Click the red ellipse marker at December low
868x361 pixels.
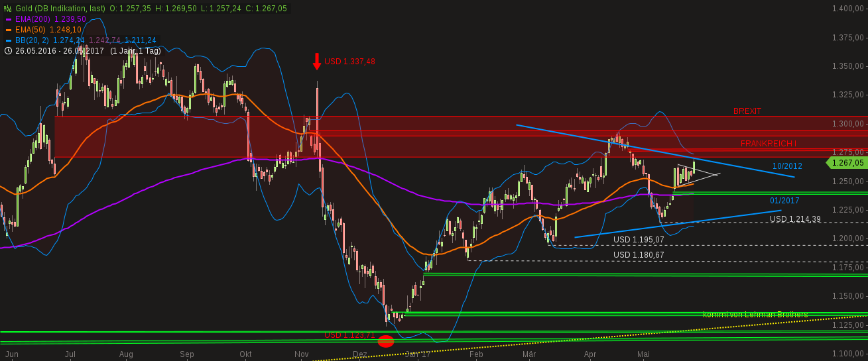(386, 342)
